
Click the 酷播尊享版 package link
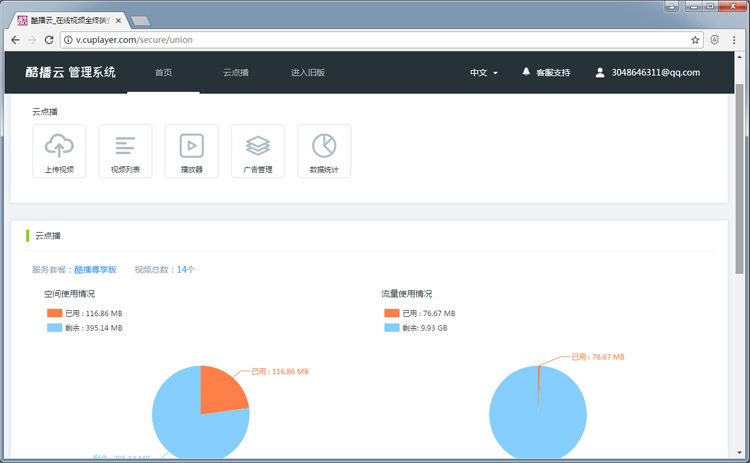click(95, 269)
